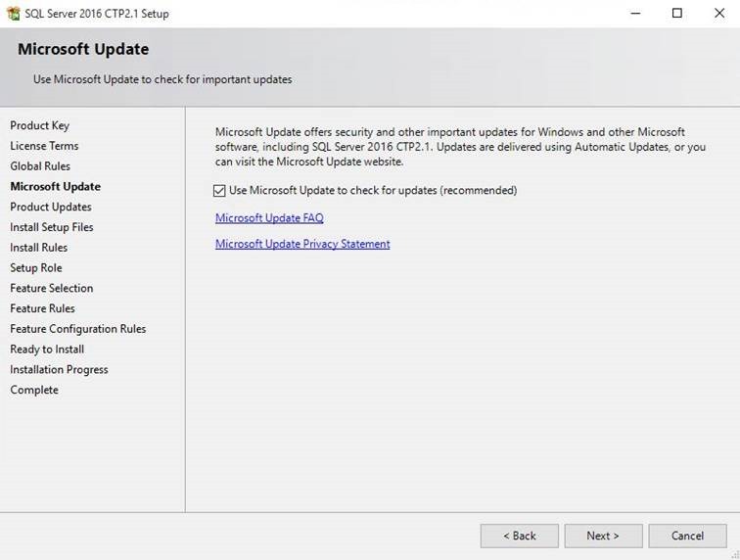Click the window resize grip corner
The width and height of the screenshot is (740, 560).
click(735, 555)
